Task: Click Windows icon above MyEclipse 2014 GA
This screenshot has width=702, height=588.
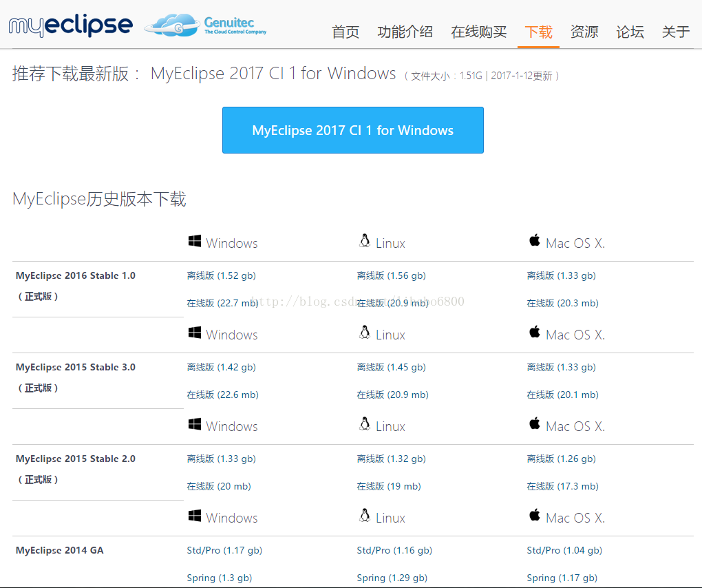Action: 195,516
